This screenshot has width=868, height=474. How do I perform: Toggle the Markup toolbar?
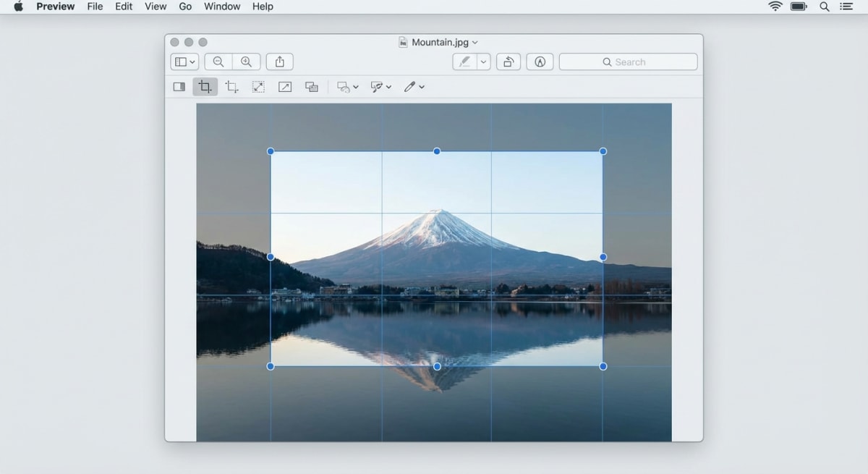540,62
